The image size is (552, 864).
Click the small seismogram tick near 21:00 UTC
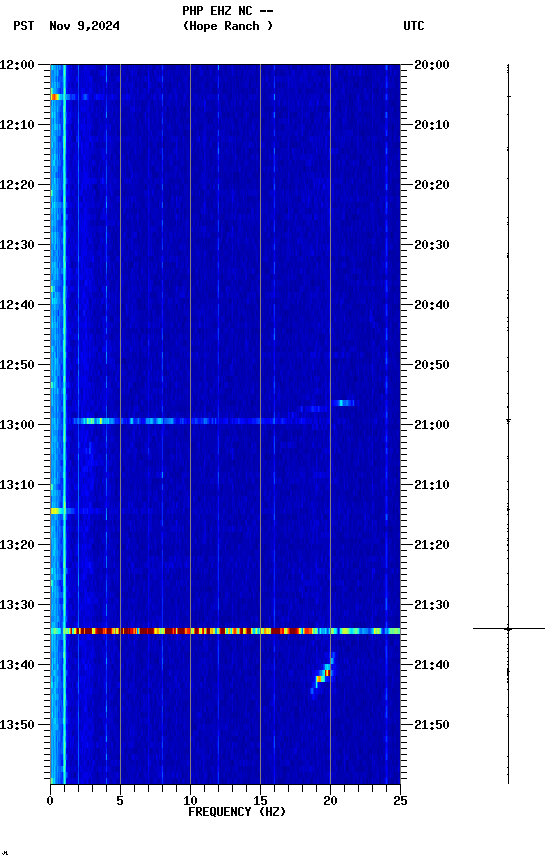[508, 421]
